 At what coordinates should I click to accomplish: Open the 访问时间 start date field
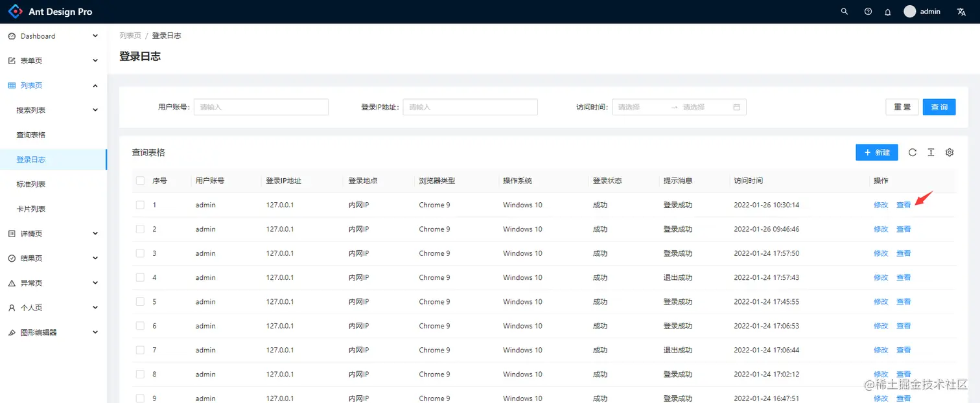(640, 107)
